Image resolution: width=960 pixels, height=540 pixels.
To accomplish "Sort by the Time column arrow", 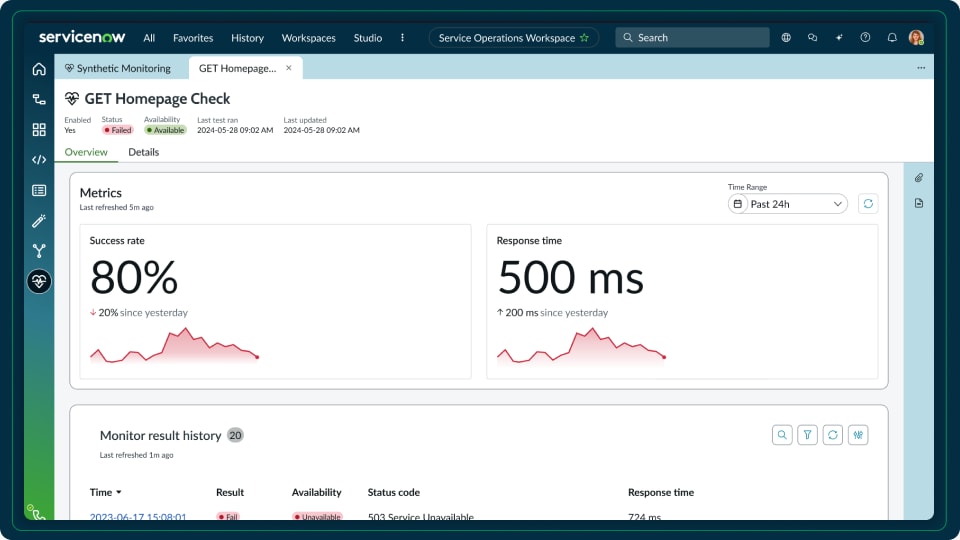I will click(x=119, y=493).
